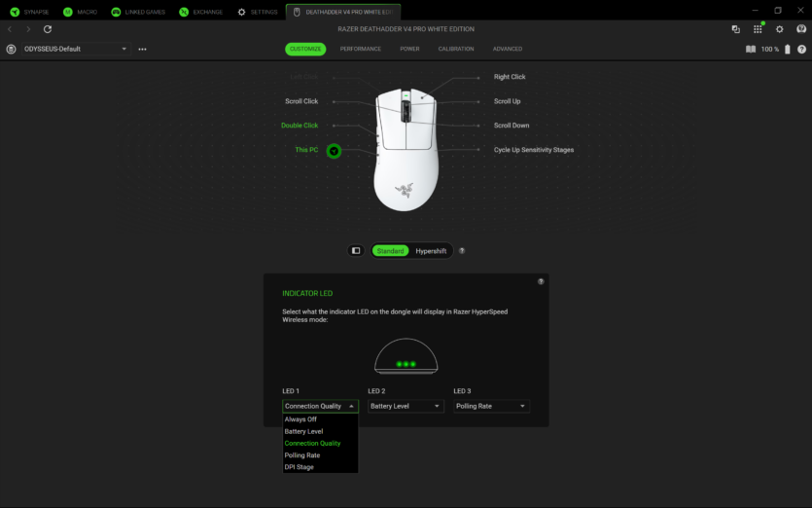
Task: Open the gear settings icon at top right
Action: 779,29
